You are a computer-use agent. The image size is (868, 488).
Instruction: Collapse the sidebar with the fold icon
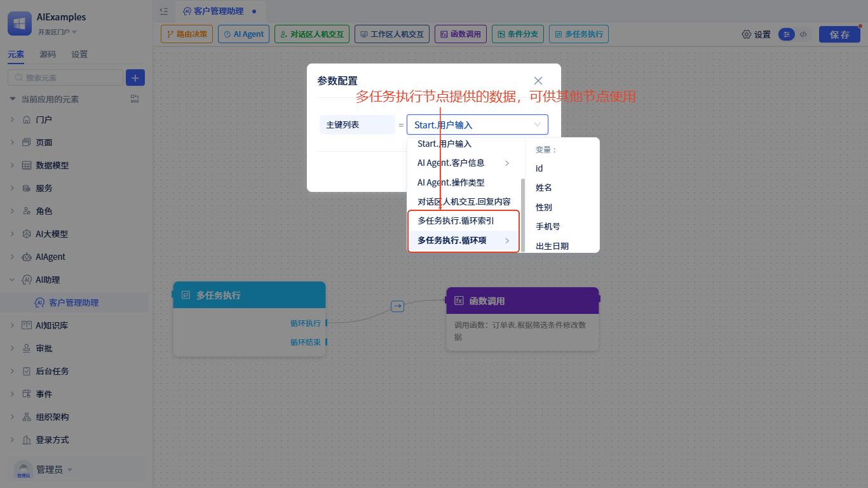(164, 11)
